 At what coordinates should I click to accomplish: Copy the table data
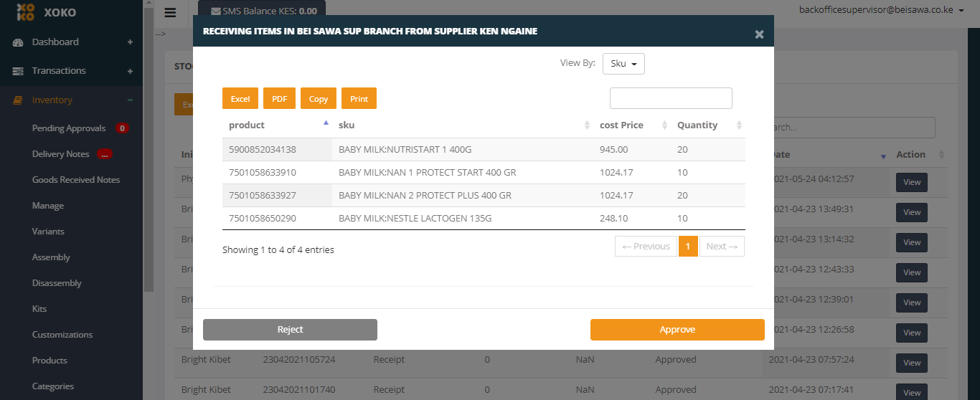click(x=319, y=98)
